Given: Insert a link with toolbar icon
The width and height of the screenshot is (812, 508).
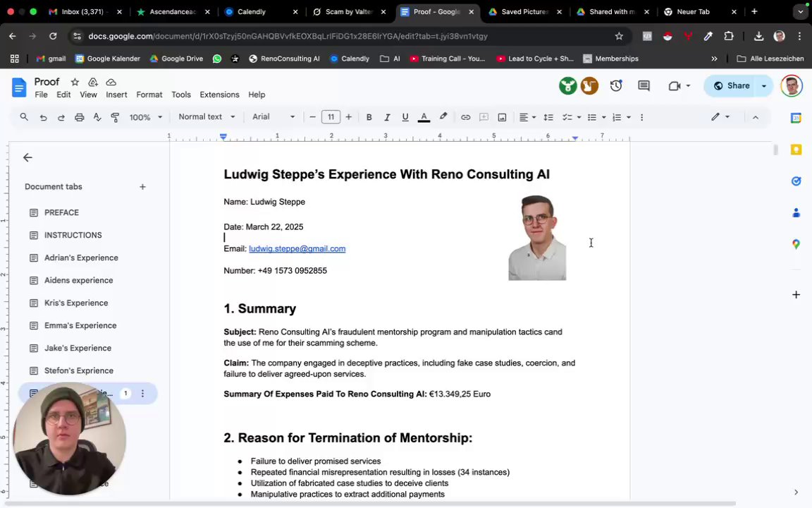Looking at the screenshot, I should coord(465,117).
